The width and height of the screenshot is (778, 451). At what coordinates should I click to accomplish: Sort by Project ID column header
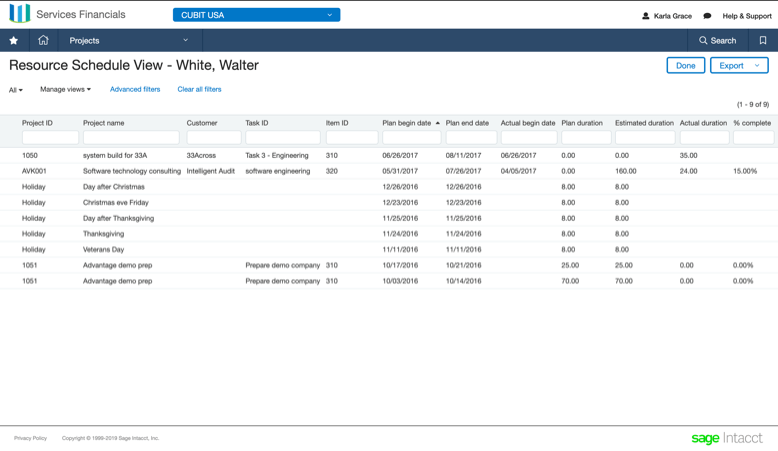click(37, 123)
